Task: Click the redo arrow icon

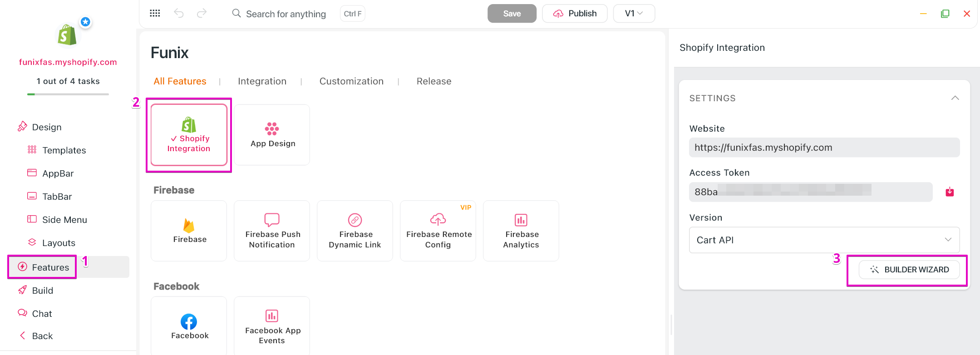Action: [202, 13]
